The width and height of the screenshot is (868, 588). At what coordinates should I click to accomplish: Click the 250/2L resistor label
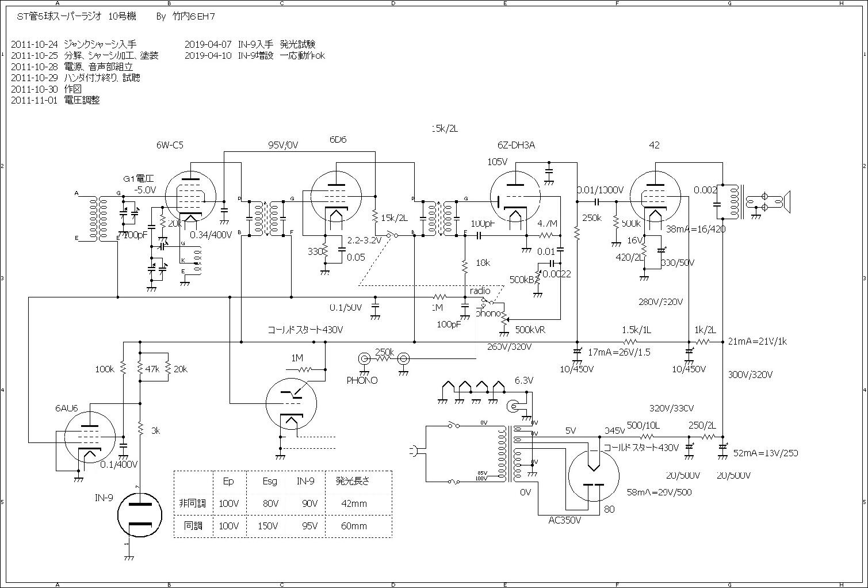[702, 425]
